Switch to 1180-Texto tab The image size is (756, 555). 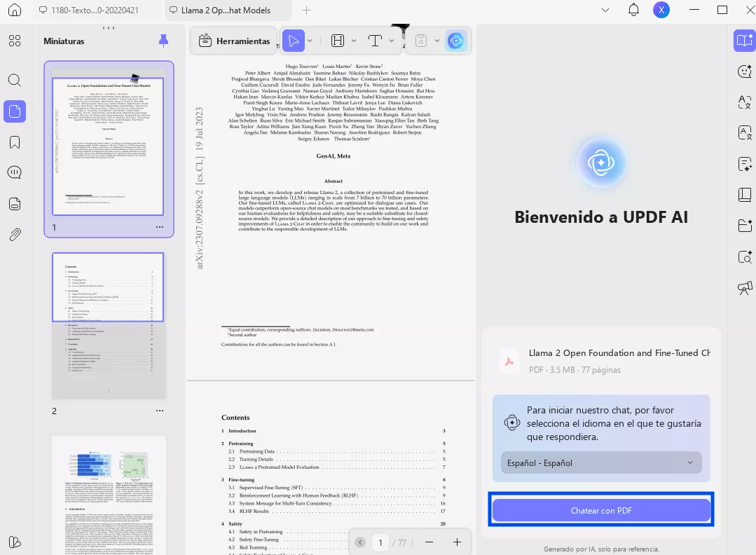coord(89,10)
